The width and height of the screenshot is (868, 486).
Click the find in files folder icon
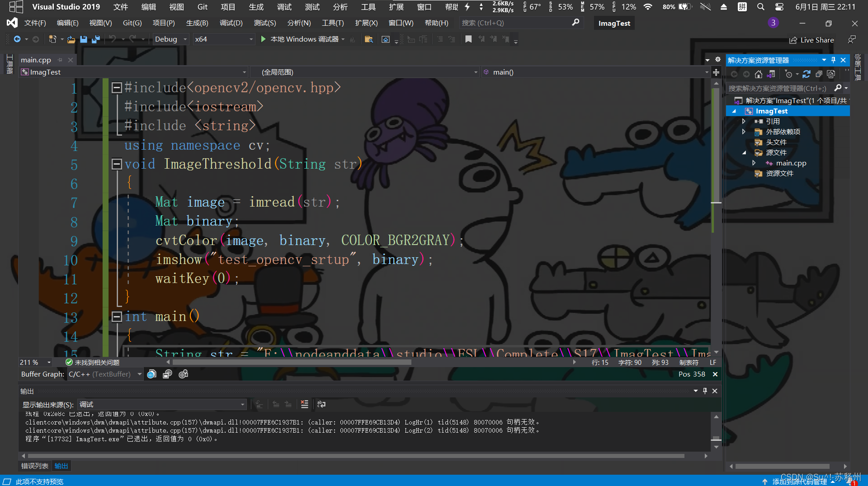(369, 39)
